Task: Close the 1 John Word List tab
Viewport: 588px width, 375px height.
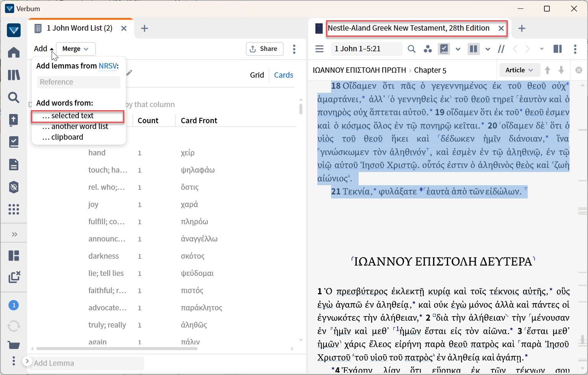Action: coord(124,28)
